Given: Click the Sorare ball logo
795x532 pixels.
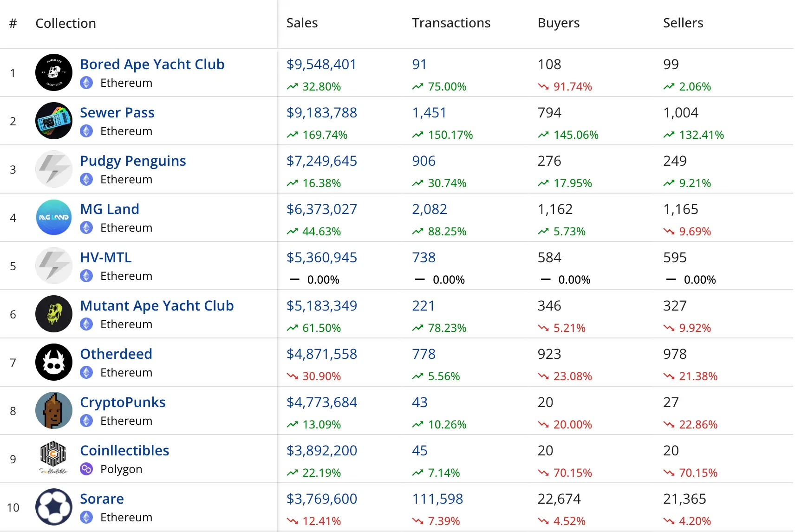Looking at the screenshot, I should 54,507.
